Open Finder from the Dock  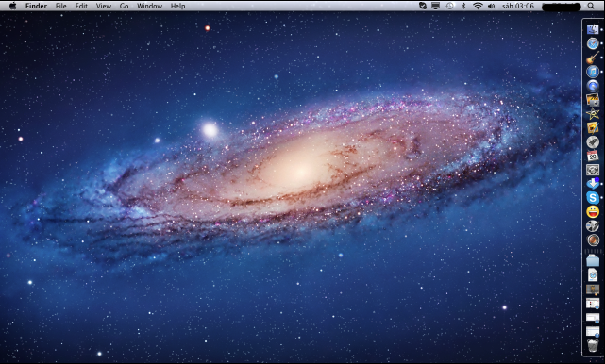pyautogui.click(x=593, y=29)
